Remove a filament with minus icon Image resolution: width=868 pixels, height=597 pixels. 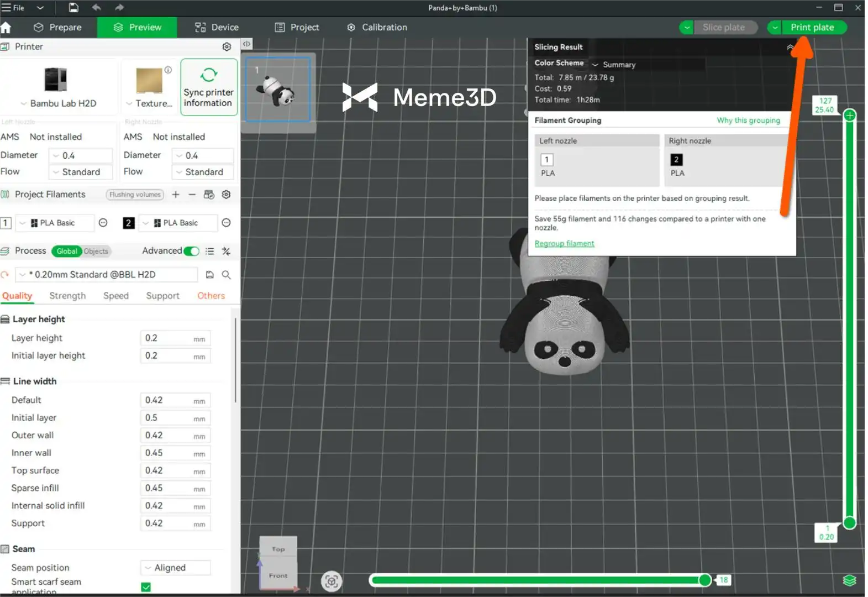192,195
